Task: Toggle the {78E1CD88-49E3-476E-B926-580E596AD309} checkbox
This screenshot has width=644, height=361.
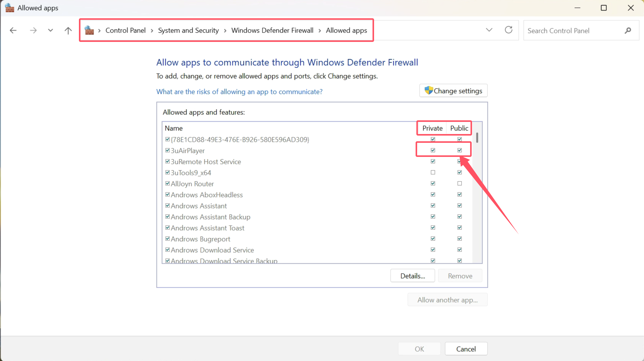Action: tap(168, 139)
